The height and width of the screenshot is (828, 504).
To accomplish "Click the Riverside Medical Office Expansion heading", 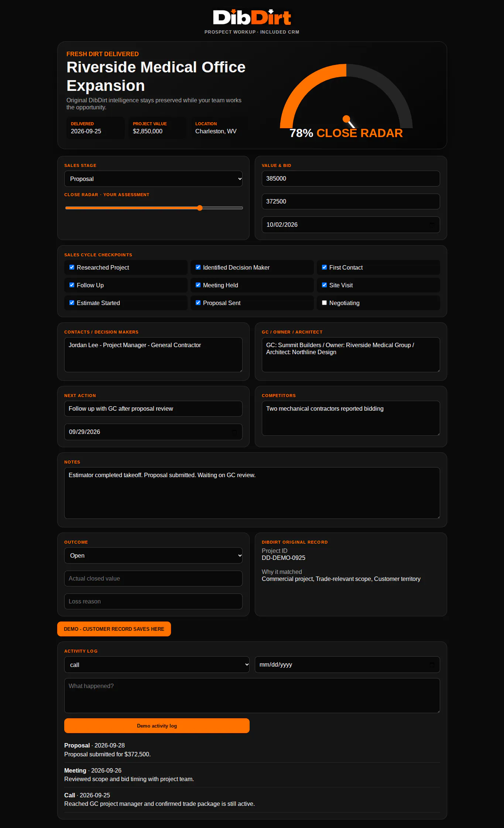I will coord(156,76).
